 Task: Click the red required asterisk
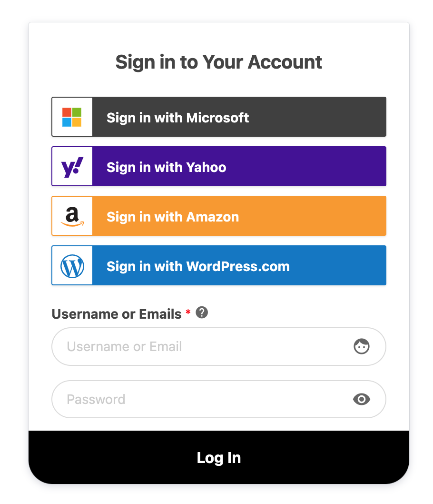click(x=188, y=312)
